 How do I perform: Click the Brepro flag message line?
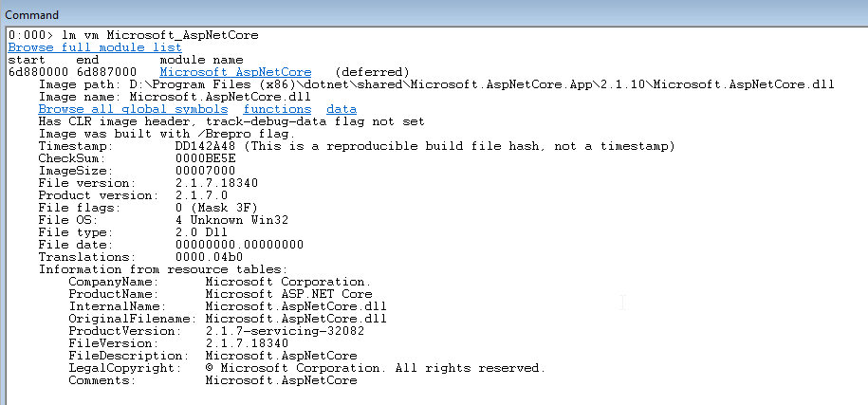(x=167, y=134)
